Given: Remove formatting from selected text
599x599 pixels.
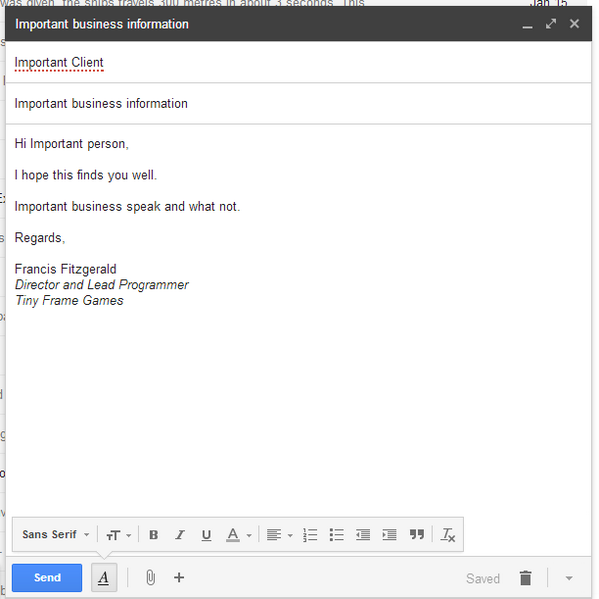Looking at the screenshot, I should 447,535.
